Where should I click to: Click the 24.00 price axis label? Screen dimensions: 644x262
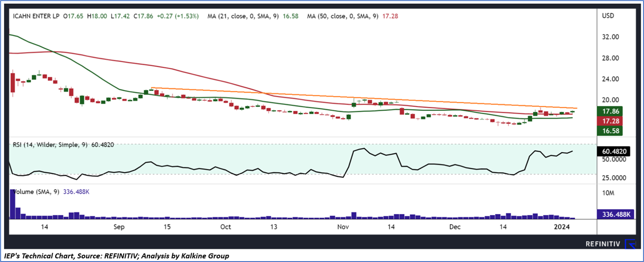click(x=610, y=79)
